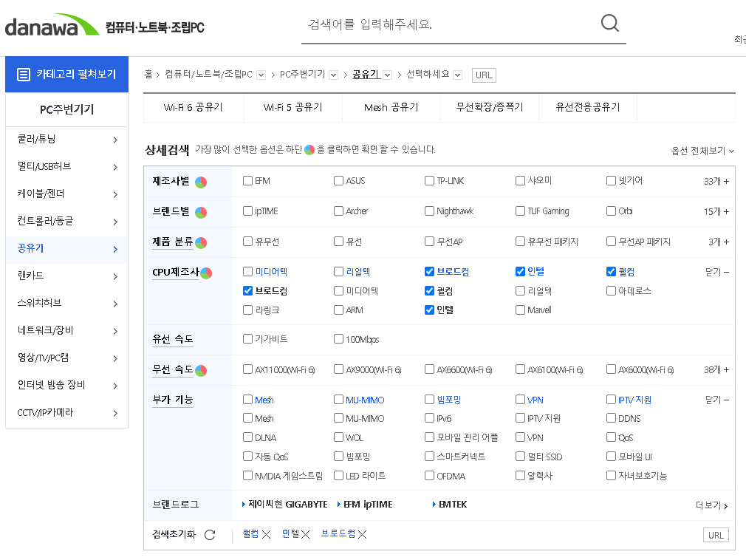Expand 브랜드별 with 15개 + button
This screenshot has height=560, width=746.
point(716,211)
